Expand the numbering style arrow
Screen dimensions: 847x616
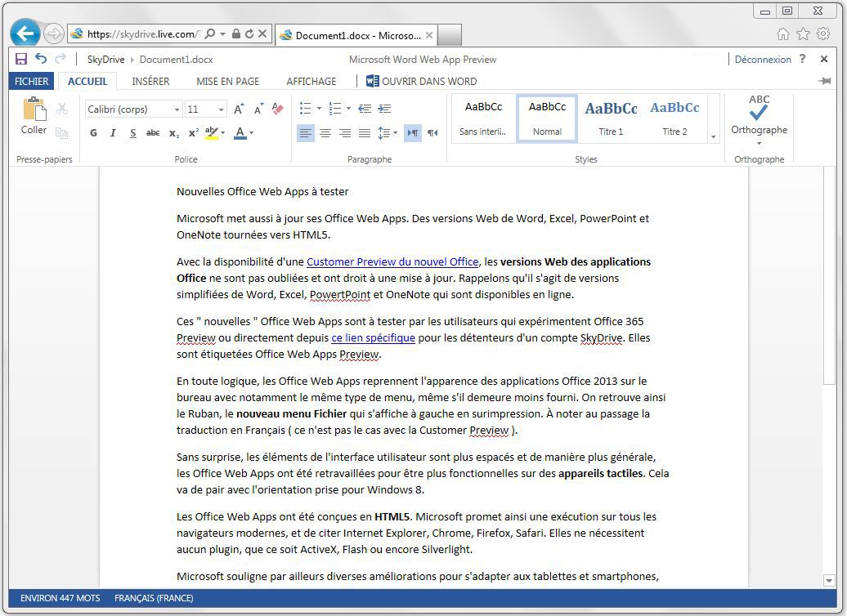point(348,109)
